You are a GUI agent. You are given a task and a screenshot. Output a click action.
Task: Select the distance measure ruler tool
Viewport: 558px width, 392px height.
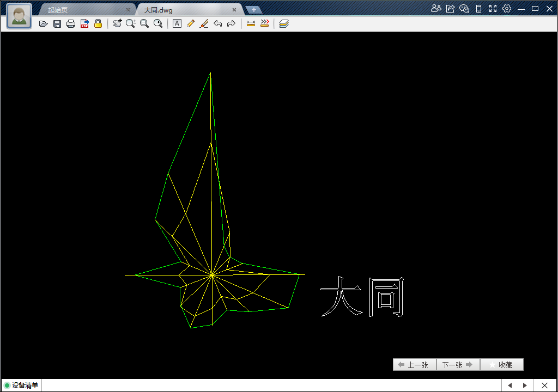(x=251, y=23)
